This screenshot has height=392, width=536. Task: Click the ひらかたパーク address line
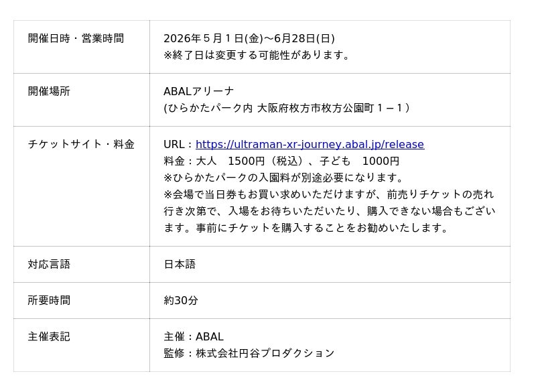[287, 108]
